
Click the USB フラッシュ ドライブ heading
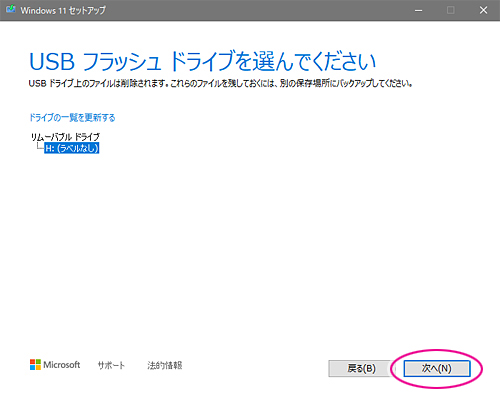point(202,62)
